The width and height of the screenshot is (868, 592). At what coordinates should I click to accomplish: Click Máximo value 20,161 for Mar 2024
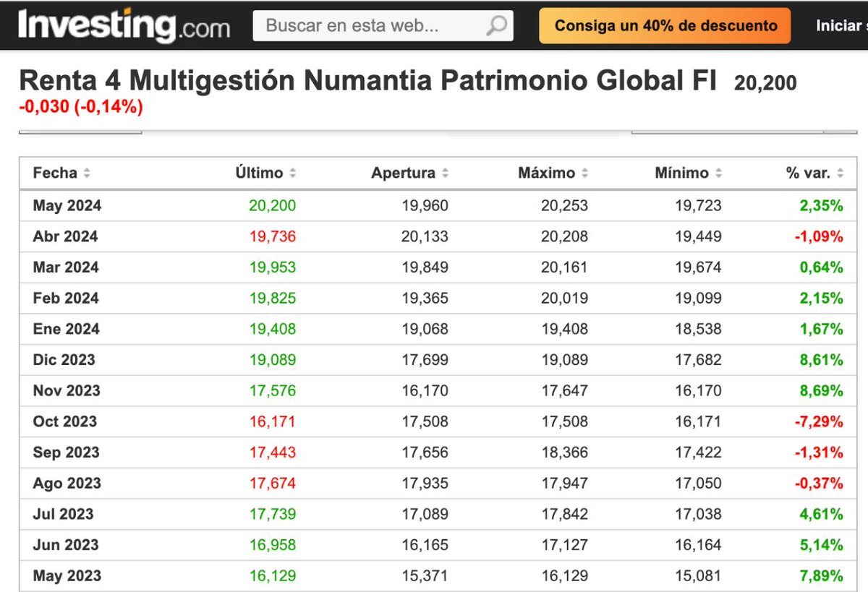pos(565,267)
